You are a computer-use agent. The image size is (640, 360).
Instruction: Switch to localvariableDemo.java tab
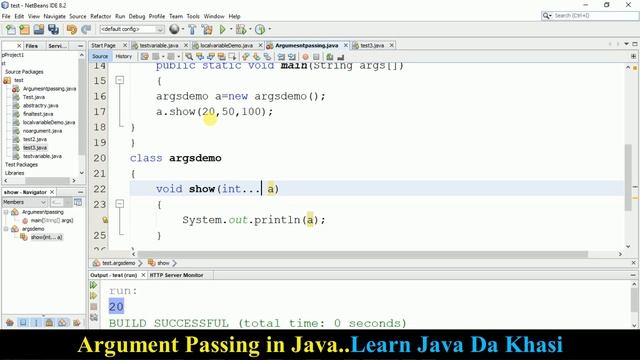coord(227,45)
